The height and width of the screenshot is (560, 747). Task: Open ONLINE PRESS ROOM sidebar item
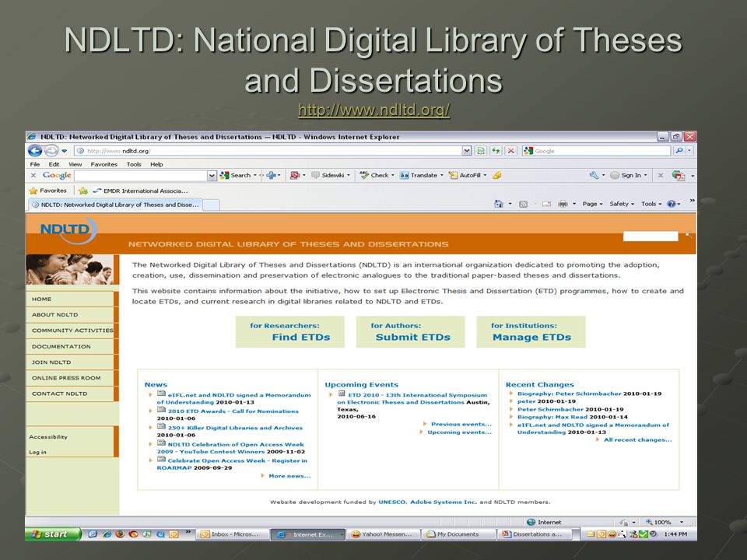pos(69,378)
